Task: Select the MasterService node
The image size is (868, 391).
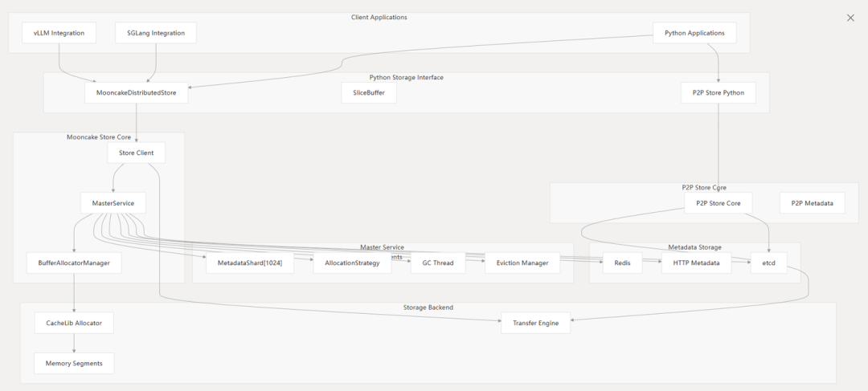Action: [x=113, y=203]
